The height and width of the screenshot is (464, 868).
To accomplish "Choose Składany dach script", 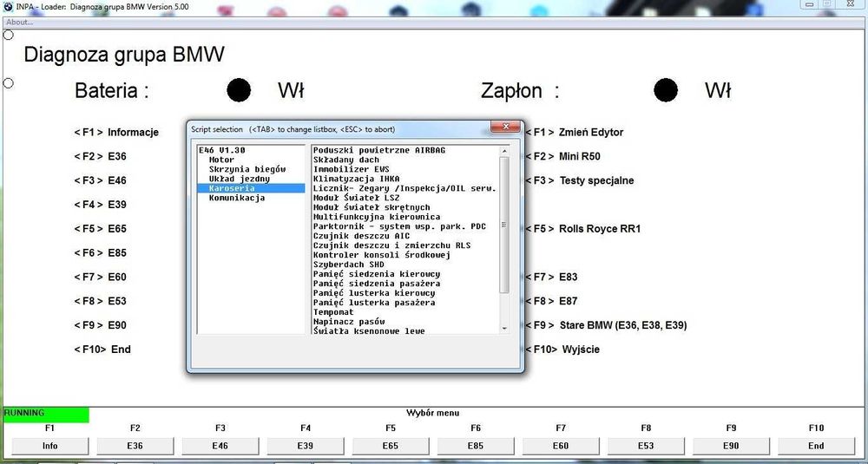I will tap(346, 160).
